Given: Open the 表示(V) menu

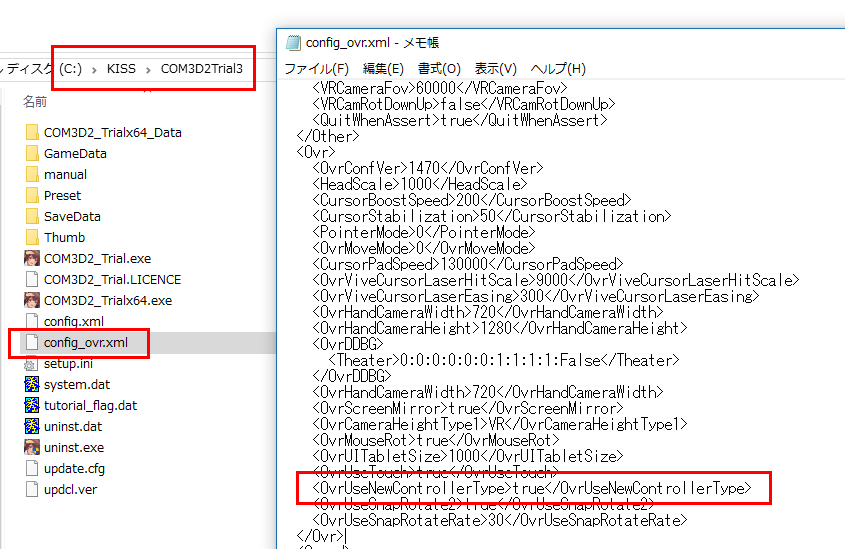Looking at the screenshot, I should point(495,69).
